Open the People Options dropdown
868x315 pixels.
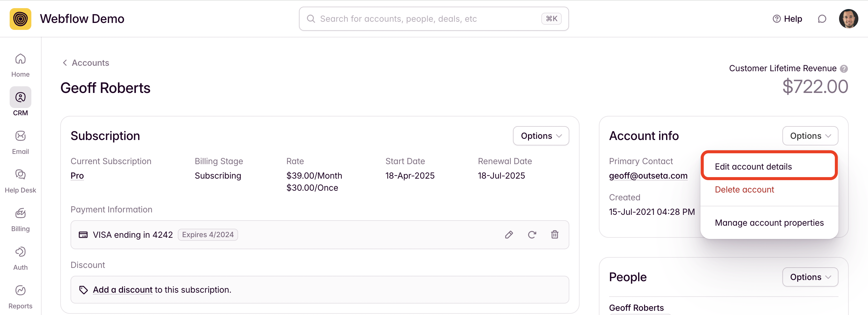tap(810, 277)
